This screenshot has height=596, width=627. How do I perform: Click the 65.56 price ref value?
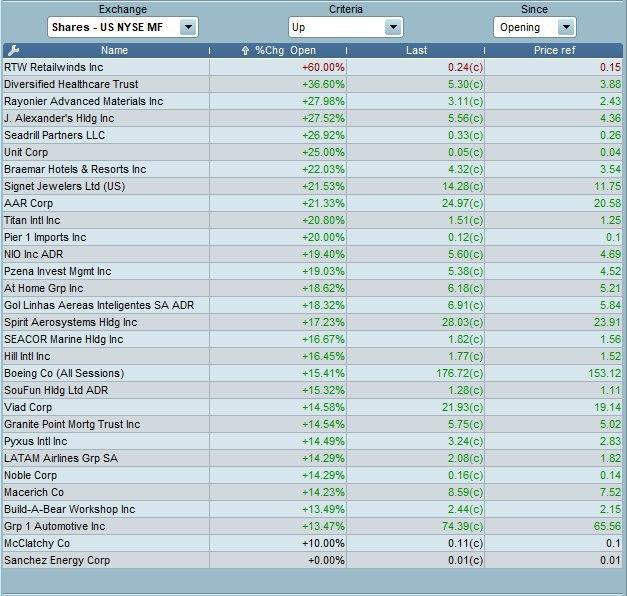click(607, 526)
